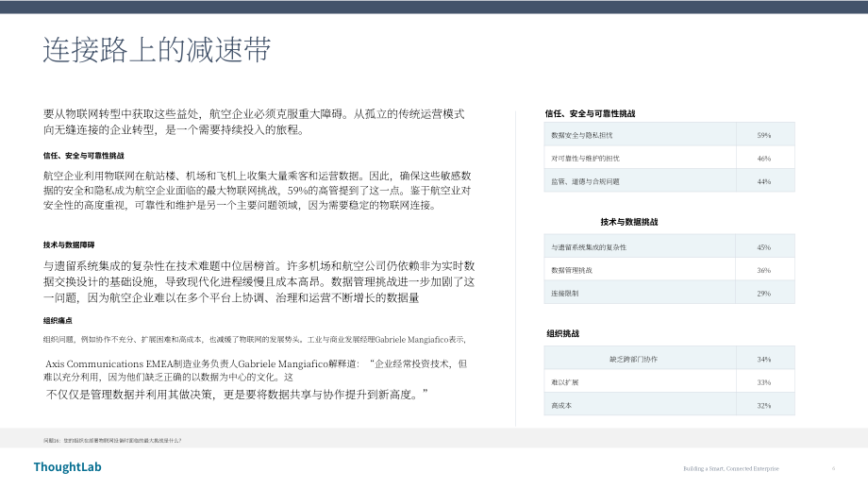Select the table cell "高成本"
Screen dimensions: 868x489
pos(640,405)
